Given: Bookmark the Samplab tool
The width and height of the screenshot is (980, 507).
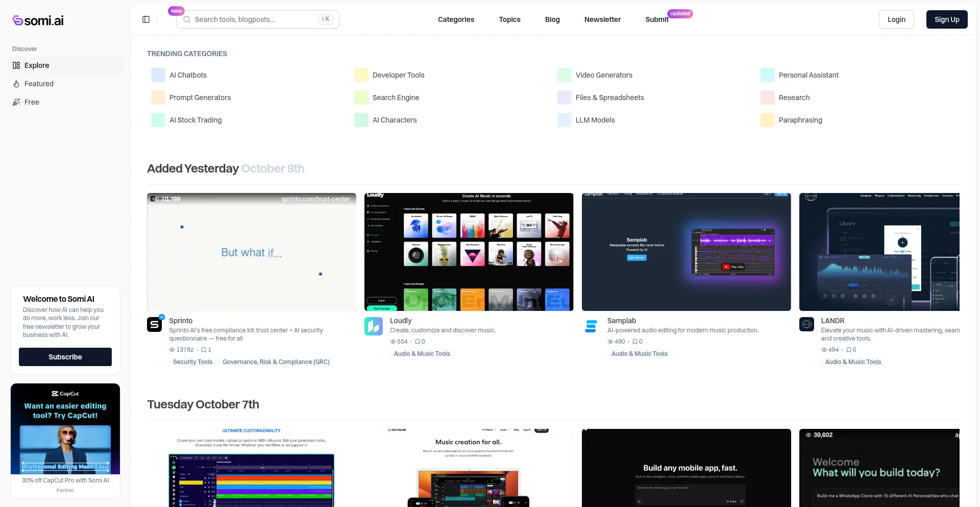Looking at the screenshot, I should (635, 342).
